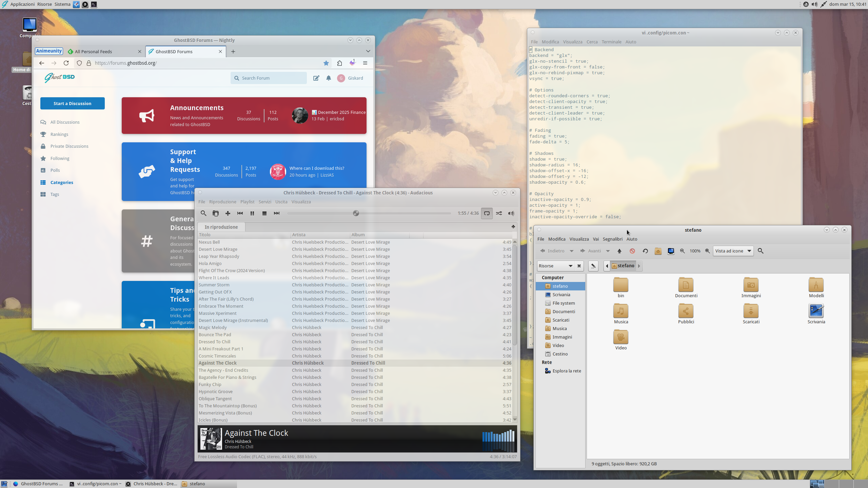Stop playback in Audacious
This screenshot has width=868, height=488.
tap(264, 213)
